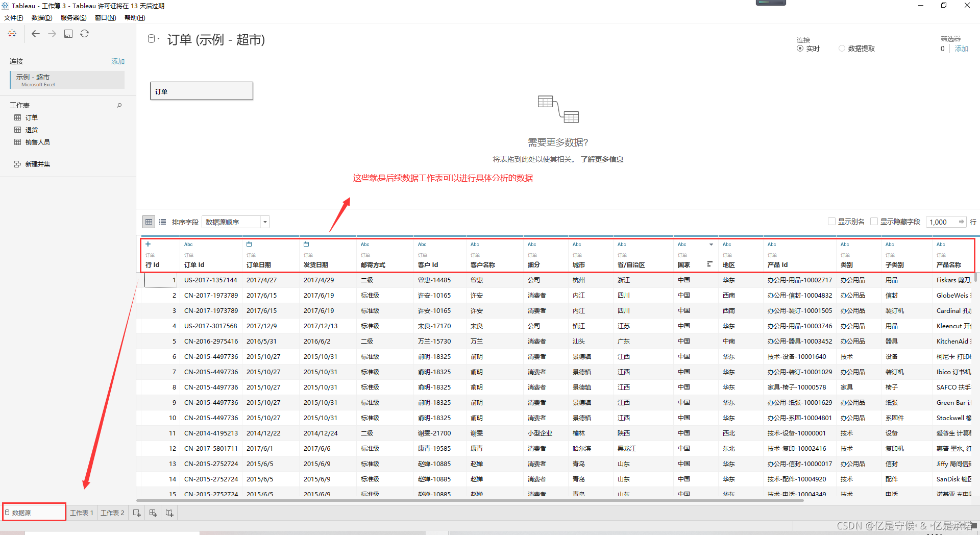Screen dimensions: 980x535
Task: Click the Abc type icon on 地区 column
Action: coord(727,244)
